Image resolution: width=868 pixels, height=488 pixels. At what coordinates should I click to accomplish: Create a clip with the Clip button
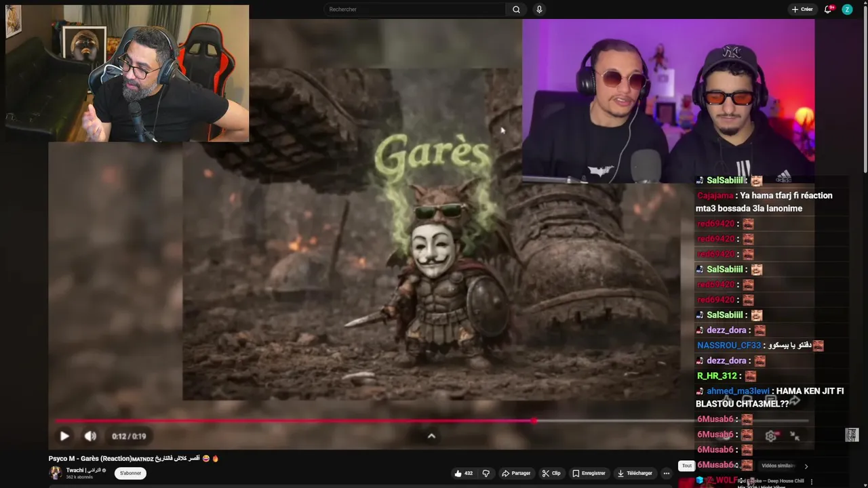click(551, 473)
